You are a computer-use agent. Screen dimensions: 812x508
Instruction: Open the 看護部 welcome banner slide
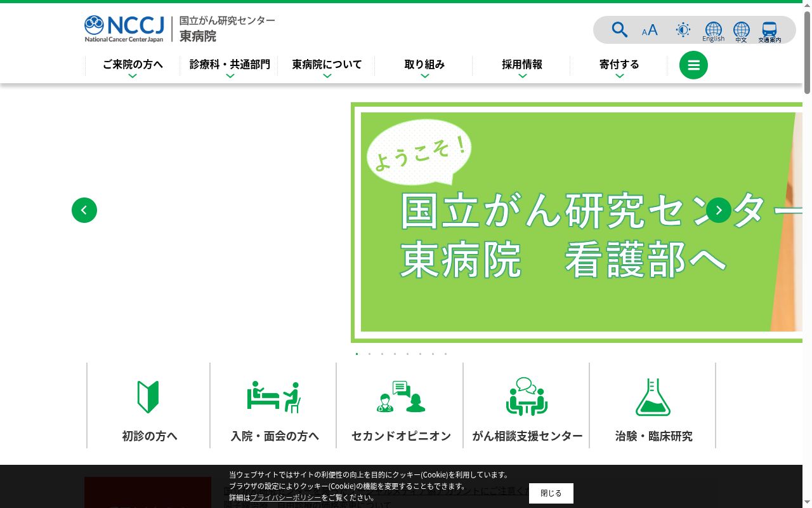pos(577,222)
